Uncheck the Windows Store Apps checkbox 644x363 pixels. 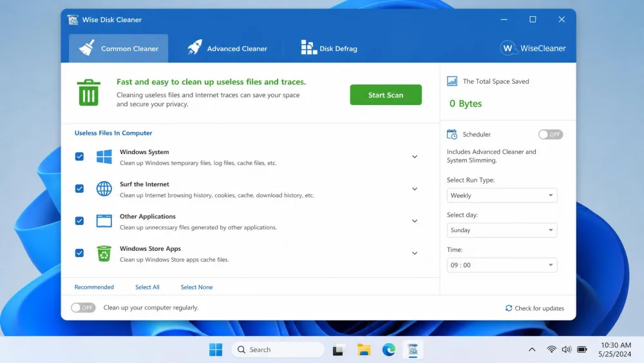click(79, 253)
